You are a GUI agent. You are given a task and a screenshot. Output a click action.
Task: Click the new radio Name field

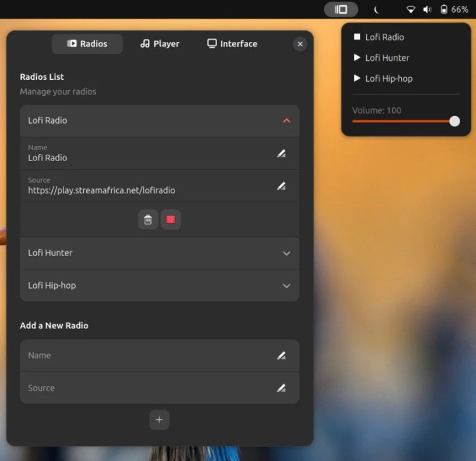click(x=146, y=356)
